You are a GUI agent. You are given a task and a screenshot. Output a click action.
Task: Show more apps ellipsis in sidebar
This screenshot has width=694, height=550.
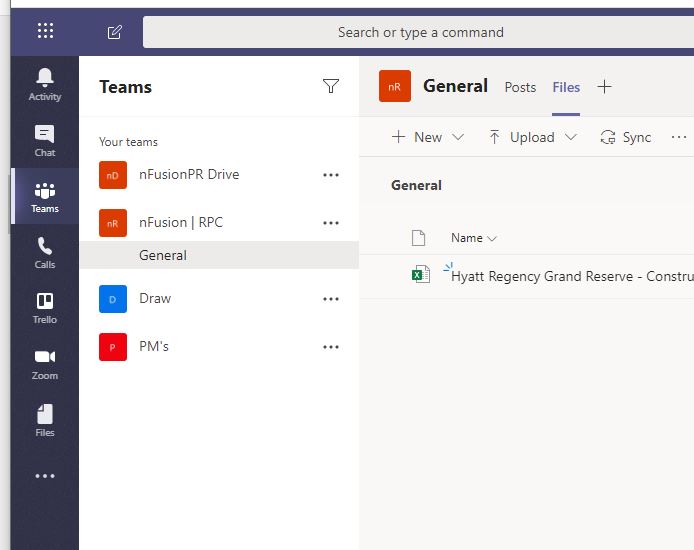[45, 476]
